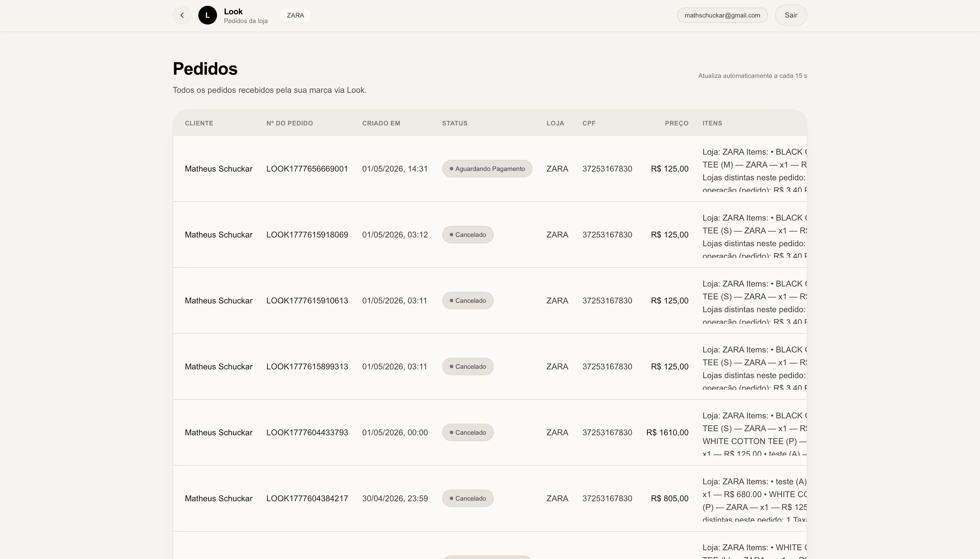
Task: Click price of order LOOK1777615899313
Action: tap(670, 367)
